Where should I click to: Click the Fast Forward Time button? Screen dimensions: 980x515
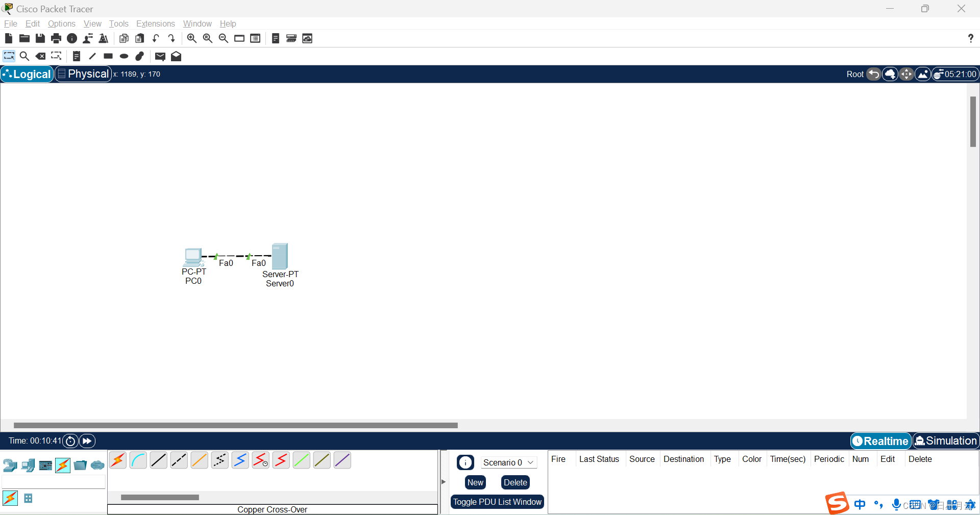[87, 441]
